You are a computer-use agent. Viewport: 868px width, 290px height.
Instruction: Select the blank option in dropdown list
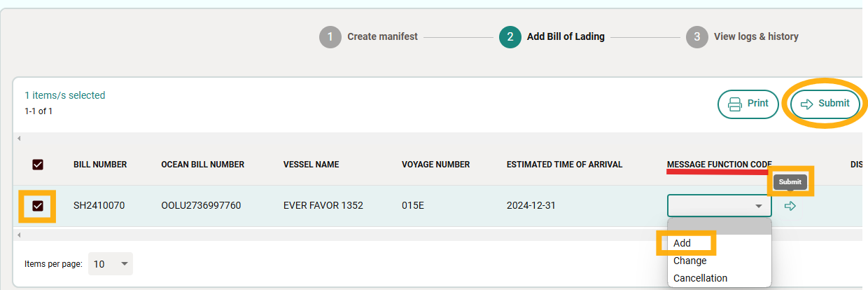pyautogui.click(x=719, y=227)
